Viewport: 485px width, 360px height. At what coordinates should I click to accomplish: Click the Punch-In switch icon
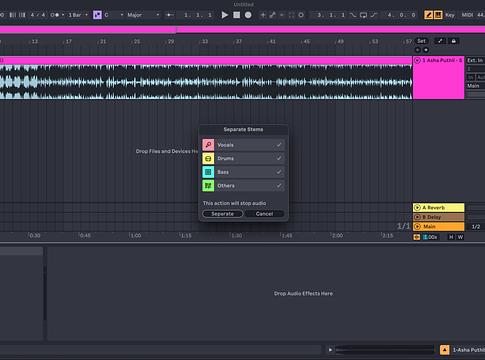[353, 15]
